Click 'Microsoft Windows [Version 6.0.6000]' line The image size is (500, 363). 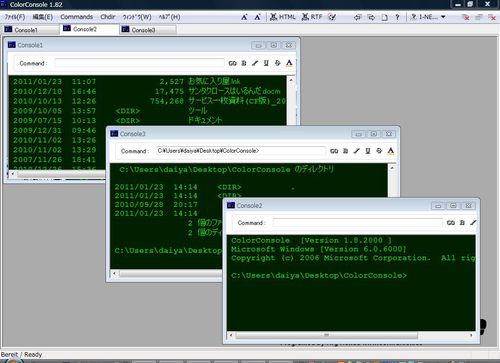(x=319, y=249)
